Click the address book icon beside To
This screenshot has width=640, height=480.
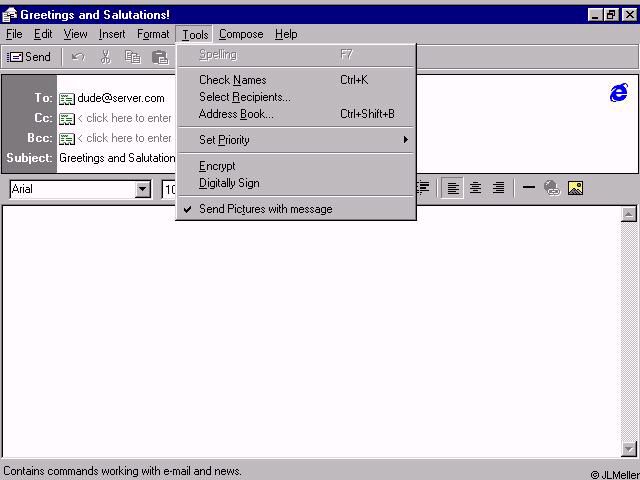coord(67,98)
